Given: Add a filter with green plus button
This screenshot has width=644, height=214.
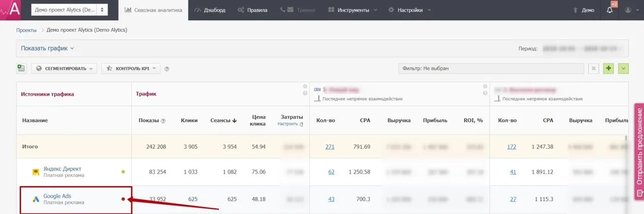Looking at the screenshot, I should pyautogui.click(x=609, y=68).
